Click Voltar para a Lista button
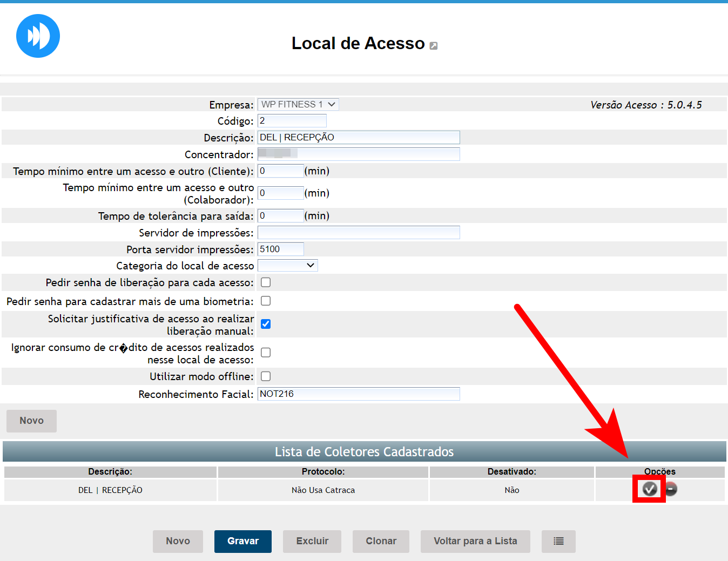 475,541
